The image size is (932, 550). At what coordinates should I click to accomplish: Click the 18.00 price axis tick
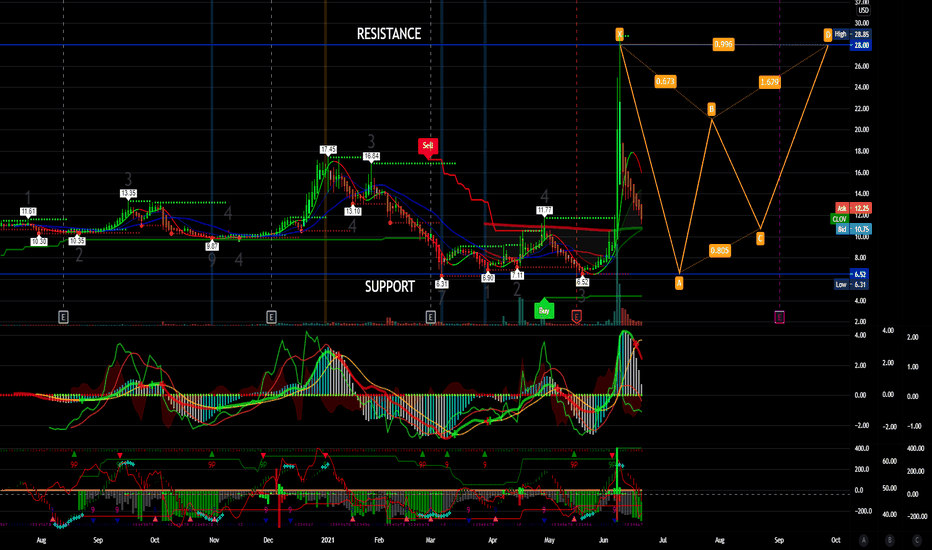pyautogui.click(x=861, y=151)
